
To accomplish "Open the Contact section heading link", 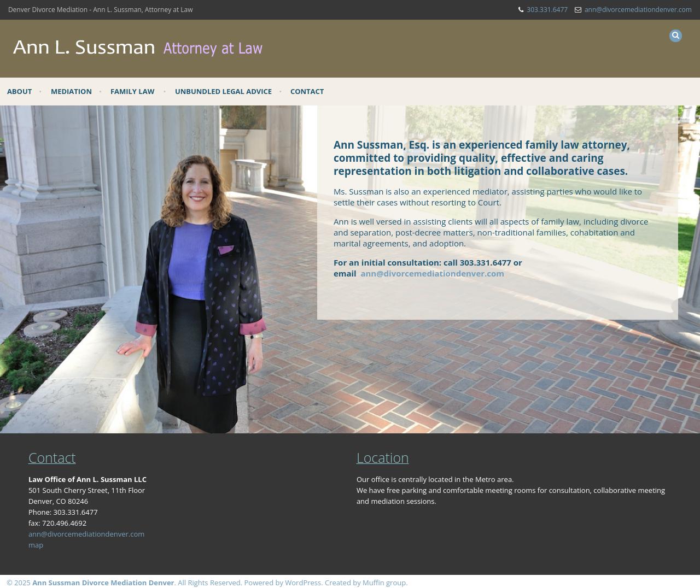I will [52, 458].
